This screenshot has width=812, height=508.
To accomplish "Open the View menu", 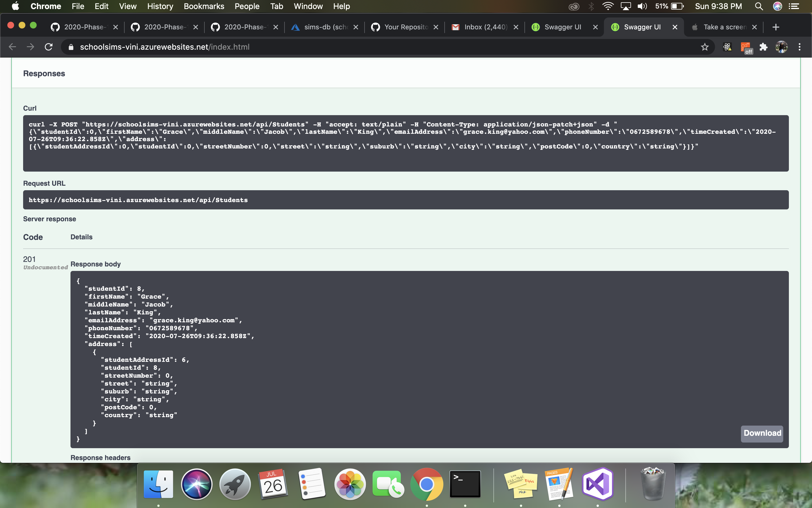I will click(127, 6).
